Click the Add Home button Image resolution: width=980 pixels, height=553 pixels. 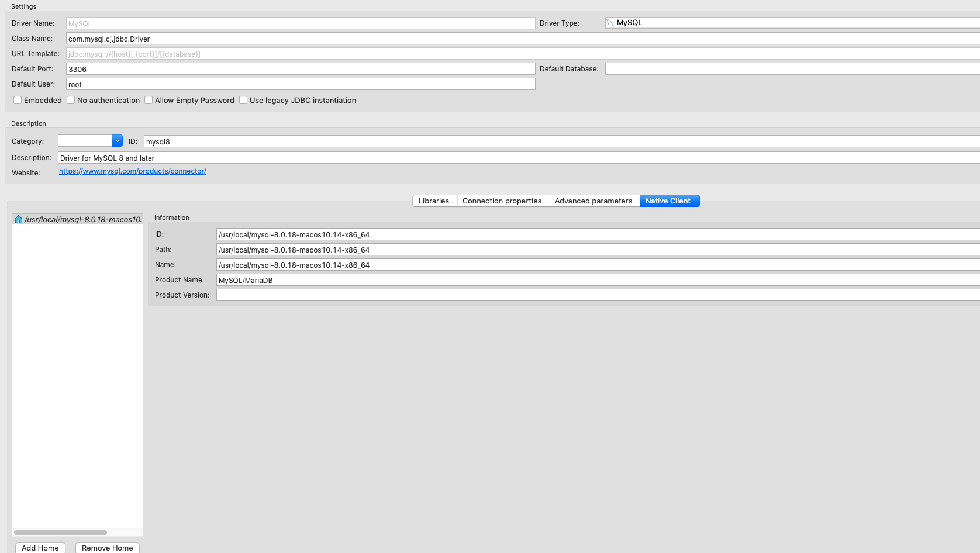click(40, 548)
